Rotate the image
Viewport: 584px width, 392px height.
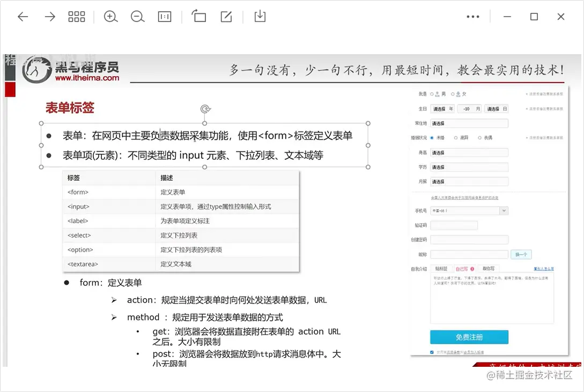click(x=199, y=17)
